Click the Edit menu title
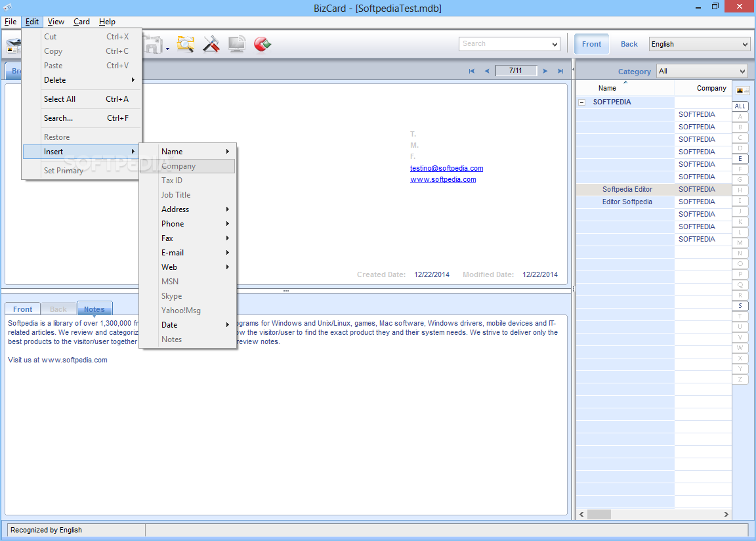756x541 pixels. pyautogui.click(x=31, y=22)
